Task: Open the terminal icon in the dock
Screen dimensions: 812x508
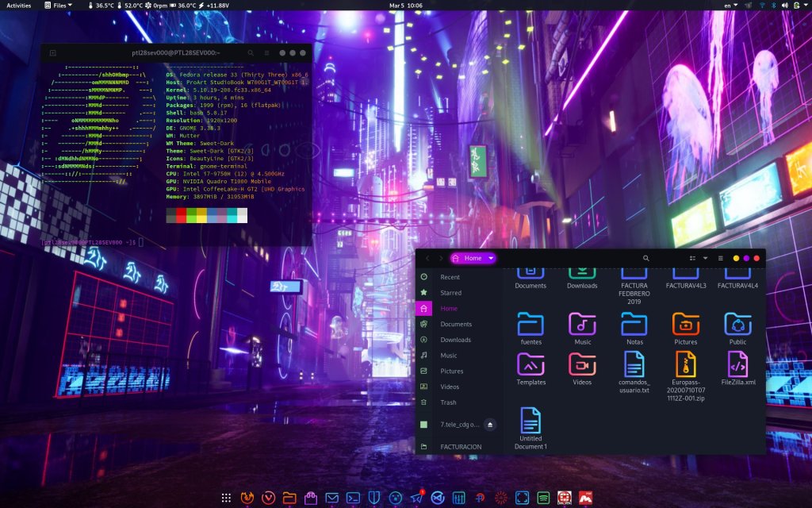Action: [354, 498]
